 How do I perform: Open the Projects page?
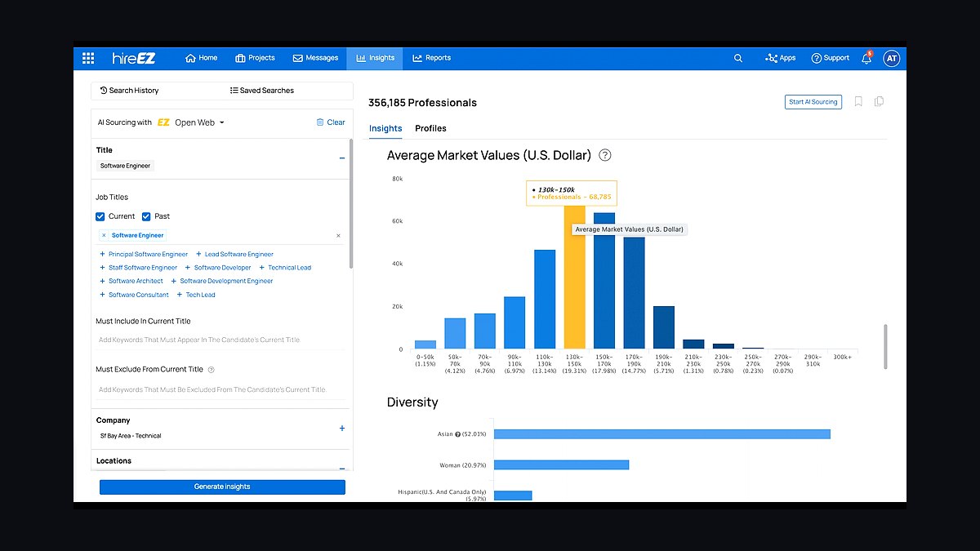[x=255, y=58]
